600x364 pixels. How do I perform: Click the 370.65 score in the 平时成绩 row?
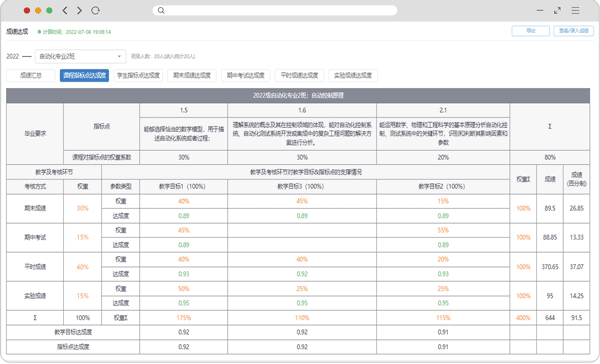point(550,267)
